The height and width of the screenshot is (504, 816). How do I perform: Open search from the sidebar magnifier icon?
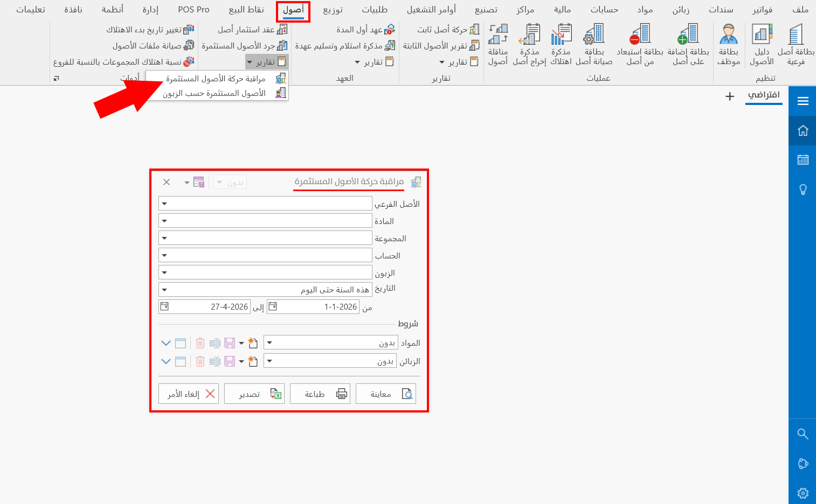[803, 434]
